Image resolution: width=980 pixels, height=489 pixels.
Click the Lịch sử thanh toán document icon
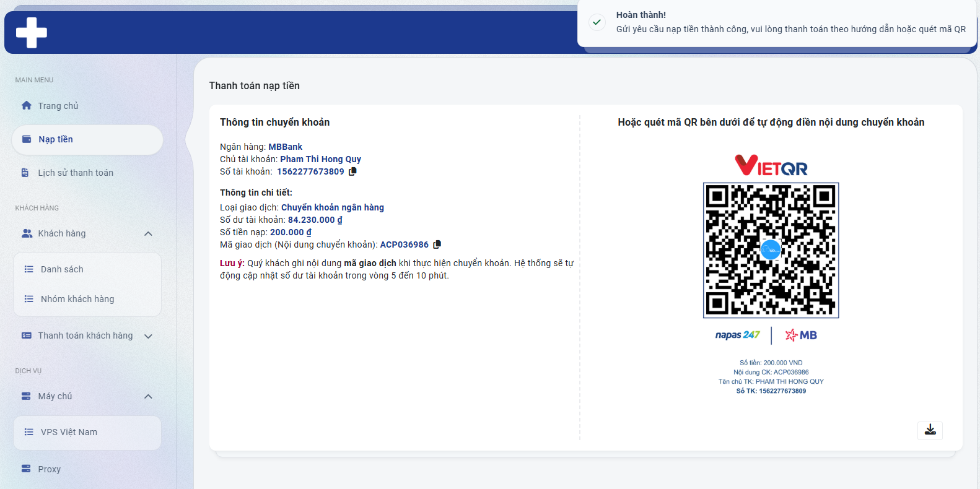[25, 173]
